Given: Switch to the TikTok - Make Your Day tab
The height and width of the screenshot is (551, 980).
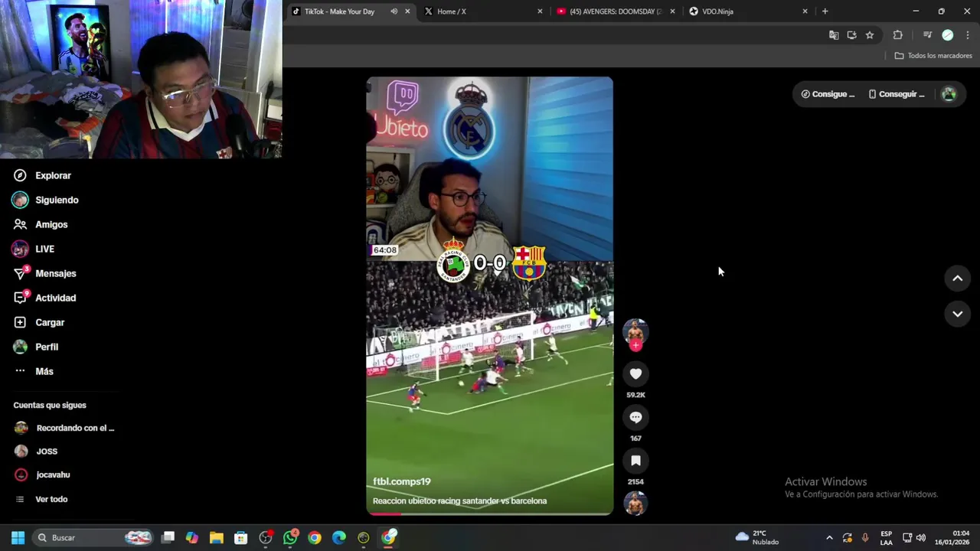Looking at the screenshot, I should pyautogui.click(x=339, y=11).
